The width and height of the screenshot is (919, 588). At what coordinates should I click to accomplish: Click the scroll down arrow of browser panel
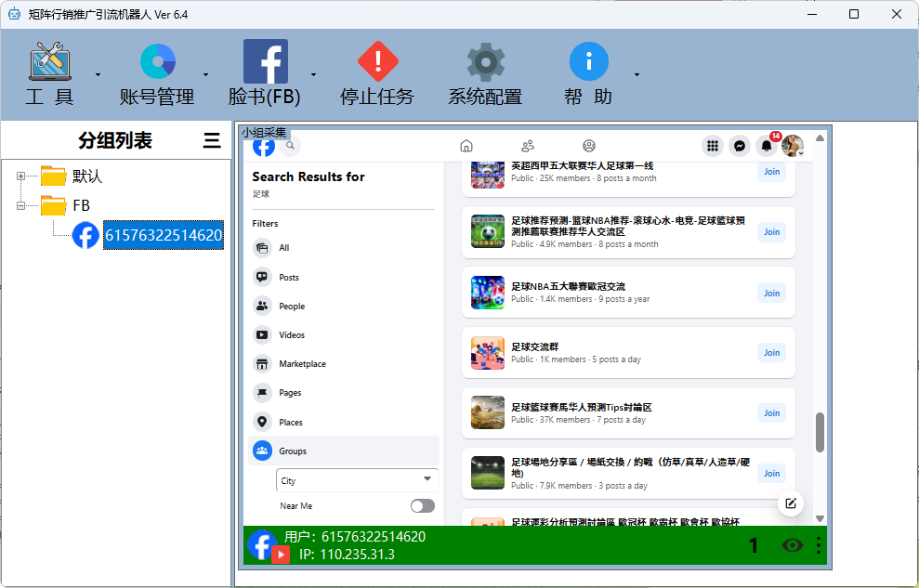pos(820,519)
